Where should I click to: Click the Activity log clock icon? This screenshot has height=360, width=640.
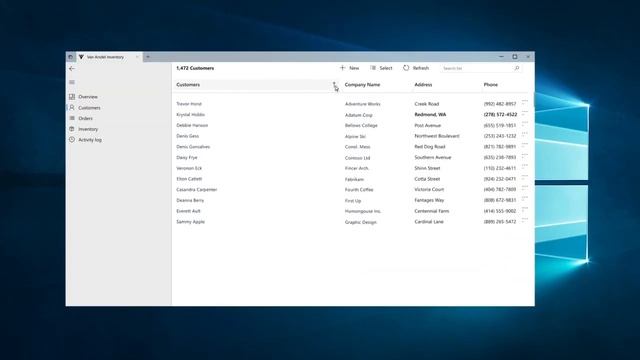click(x=72, y=140)
